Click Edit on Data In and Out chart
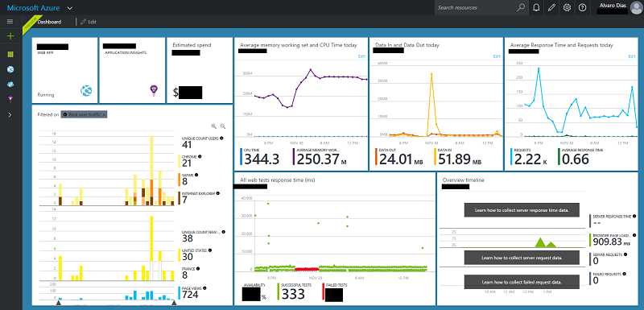The height and width of the screenshot is (310, 644). [497, 56]
